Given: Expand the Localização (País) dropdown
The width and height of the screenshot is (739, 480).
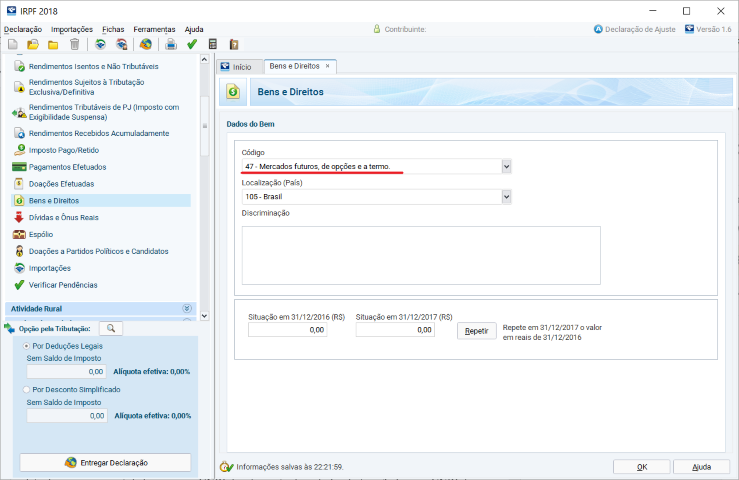Looking at the screenshot, I should 506,197.
